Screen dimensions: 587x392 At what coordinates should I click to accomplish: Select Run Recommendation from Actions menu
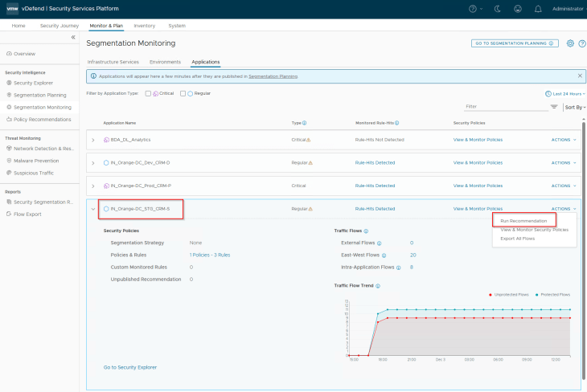point(523,221)
